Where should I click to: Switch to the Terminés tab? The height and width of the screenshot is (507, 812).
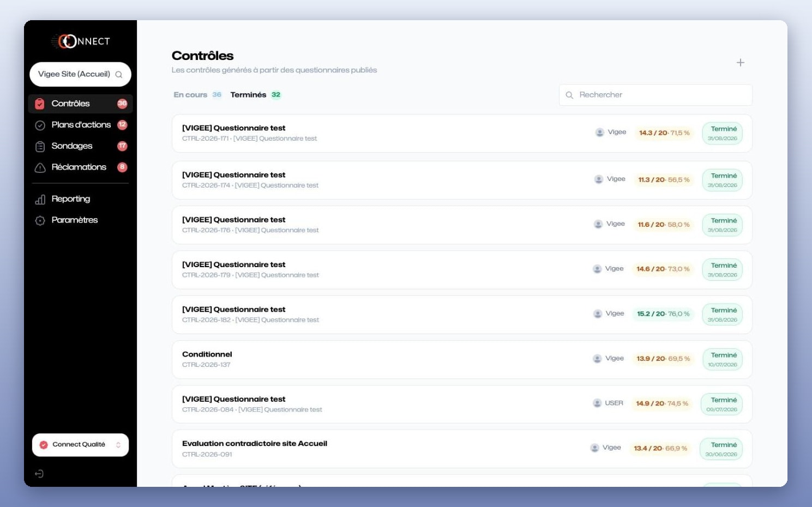click(255, 95)
